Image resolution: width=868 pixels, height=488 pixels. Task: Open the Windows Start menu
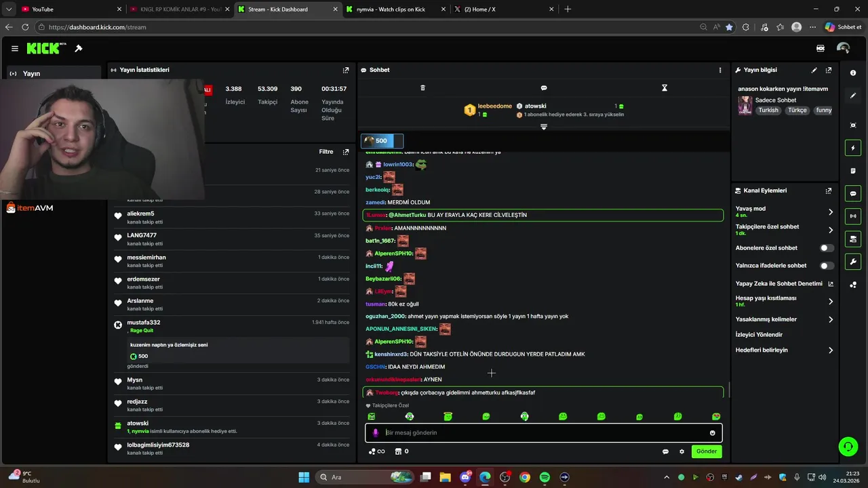[304, 477]
